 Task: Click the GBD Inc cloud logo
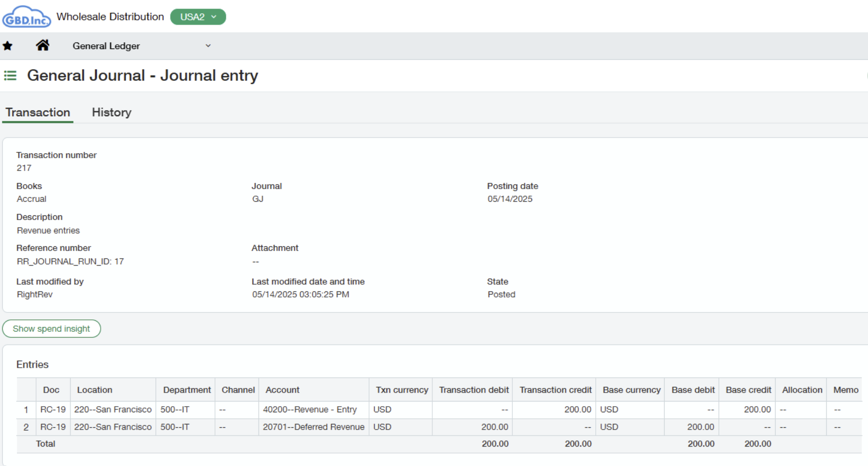26,17
